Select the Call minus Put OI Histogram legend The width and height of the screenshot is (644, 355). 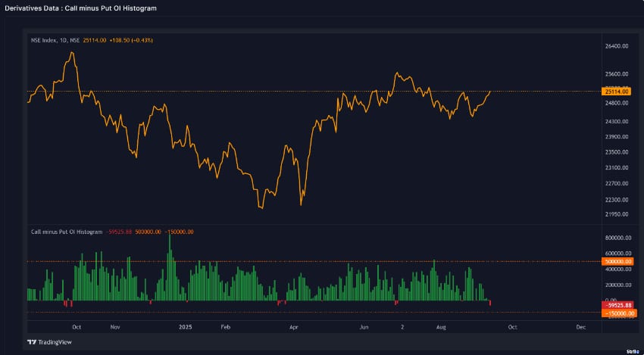(66, 232)
